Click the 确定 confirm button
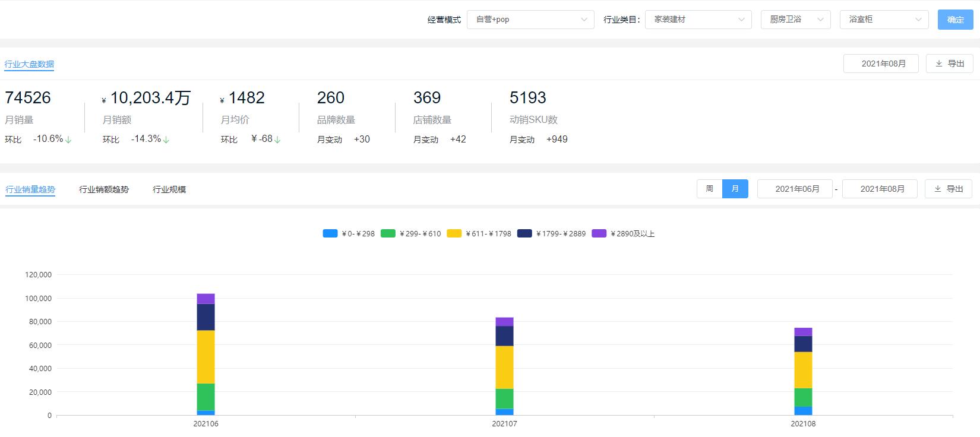The width and height of the screenshot is (980, 437). point(955,20)
